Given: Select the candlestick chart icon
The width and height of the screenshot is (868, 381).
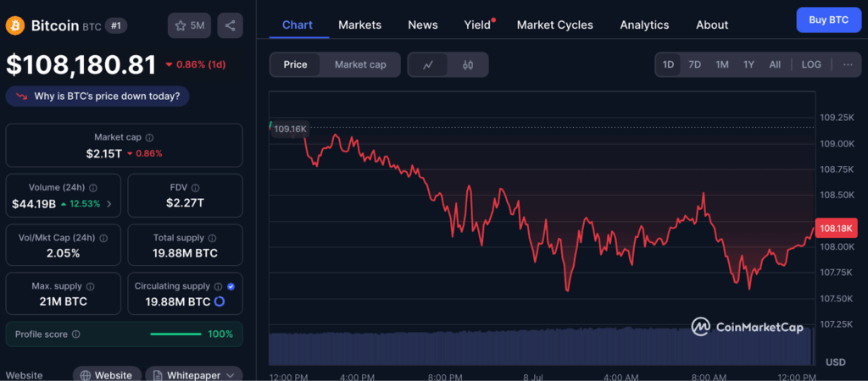Looking at the screenshot, I should click(467, 64).
